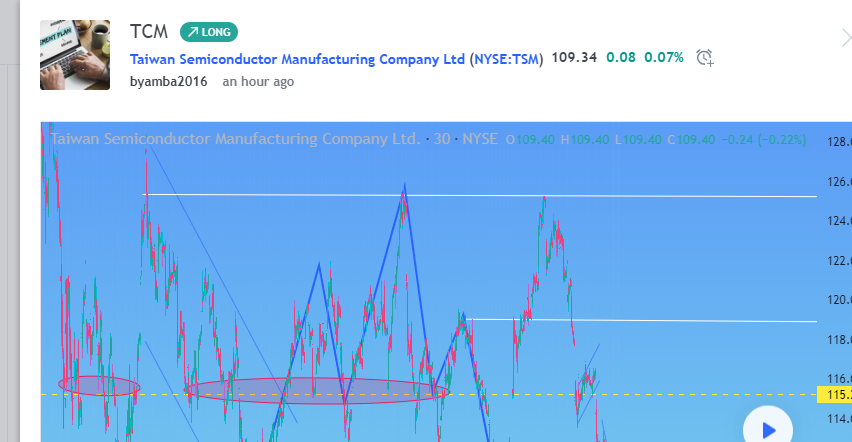Click the 0.07% change percentage
The width and height of the screenshot is (852, 442).
(664, 57)
